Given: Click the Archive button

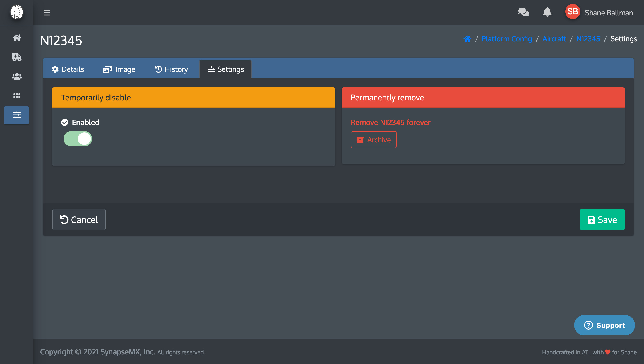Looking at the screenshot, I should click(x=373, y=140).
